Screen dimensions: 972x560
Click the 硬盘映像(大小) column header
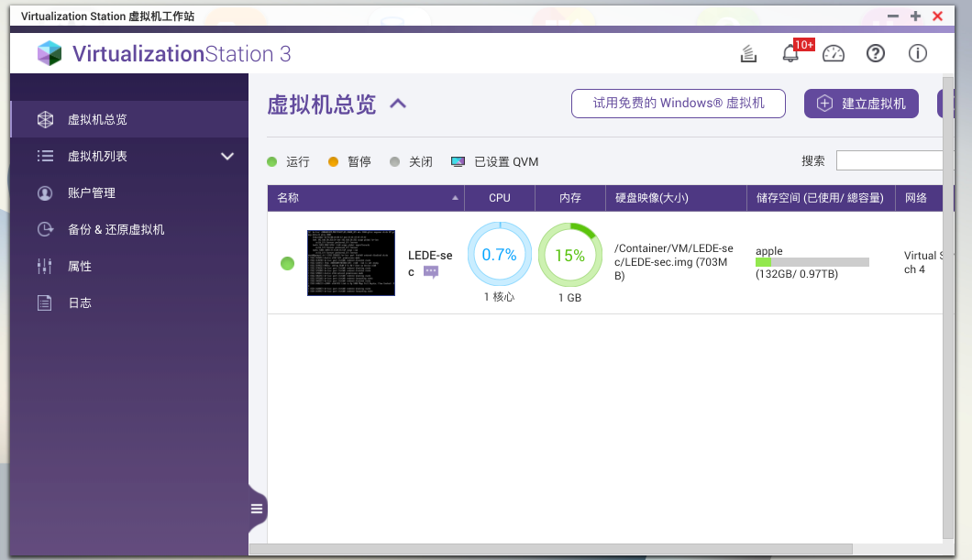pyautogui.click(x=677, y=198)
